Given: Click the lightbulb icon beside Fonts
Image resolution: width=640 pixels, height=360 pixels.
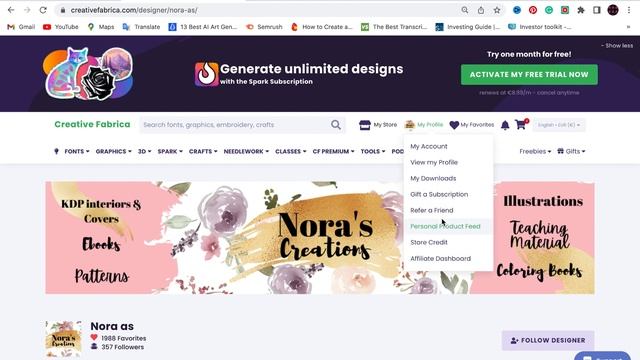Looking at the screenshot, I should [x=56, y=151].
